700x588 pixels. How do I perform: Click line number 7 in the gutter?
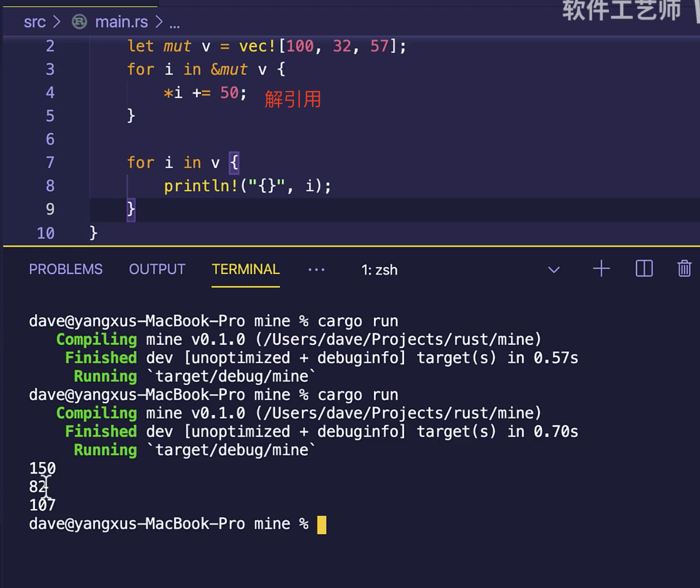50,162
